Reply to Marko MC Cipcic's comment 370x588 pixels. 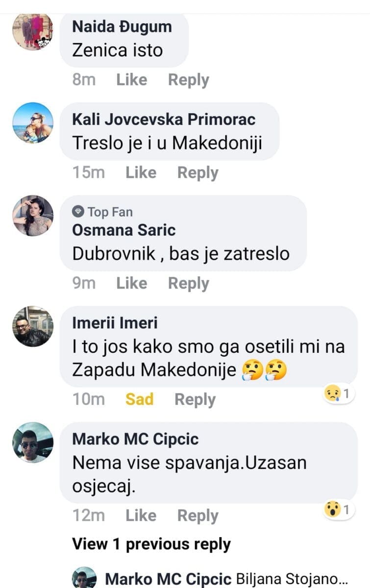click(x=197, y=515)
